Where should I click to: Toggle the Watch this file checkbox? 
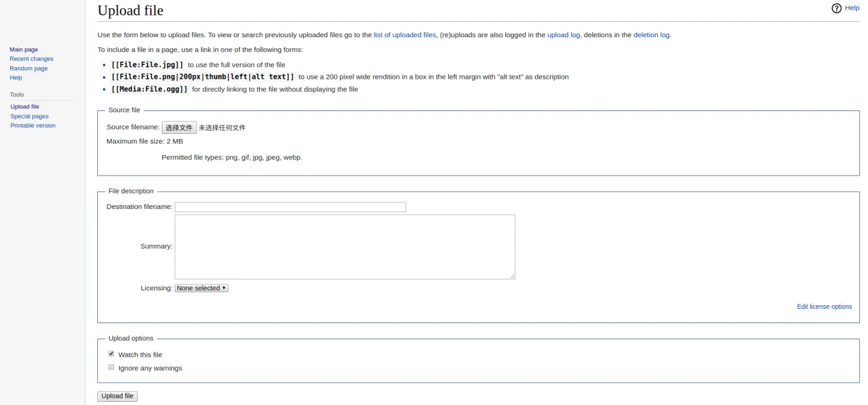[112, 354]
